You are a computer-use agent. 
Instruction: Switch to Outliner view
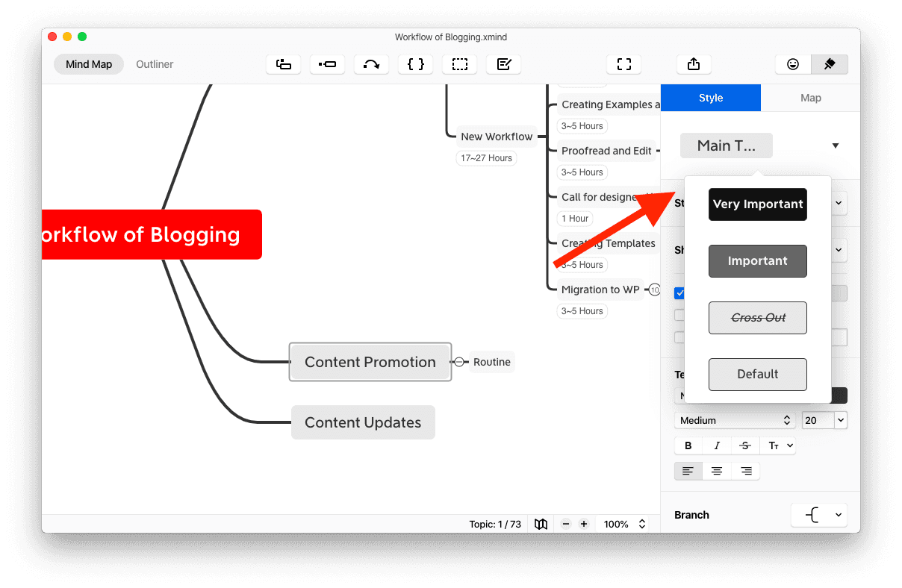155,64
